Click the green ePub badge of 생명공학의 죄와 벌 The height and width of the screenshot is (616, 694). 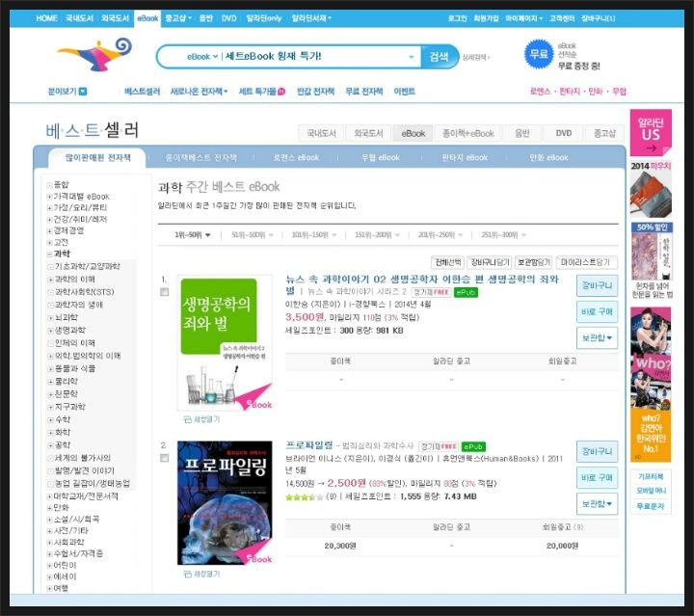(467, 292)
